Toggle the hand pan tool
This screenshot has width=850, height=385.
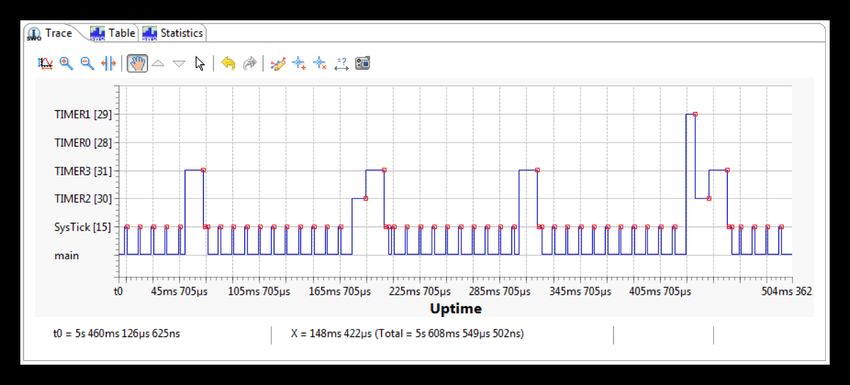pos(137,63)
